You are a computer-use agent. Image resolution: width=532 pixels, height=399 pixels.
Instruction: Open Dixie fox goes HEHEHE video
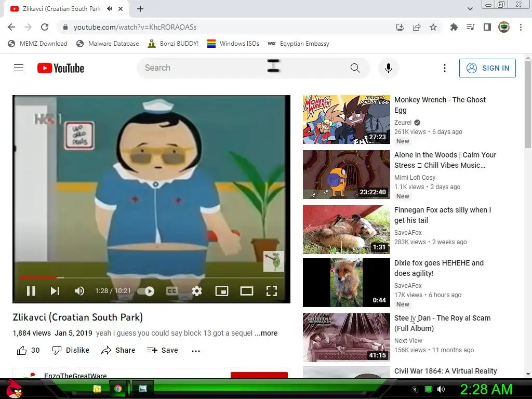coord(438,268)
